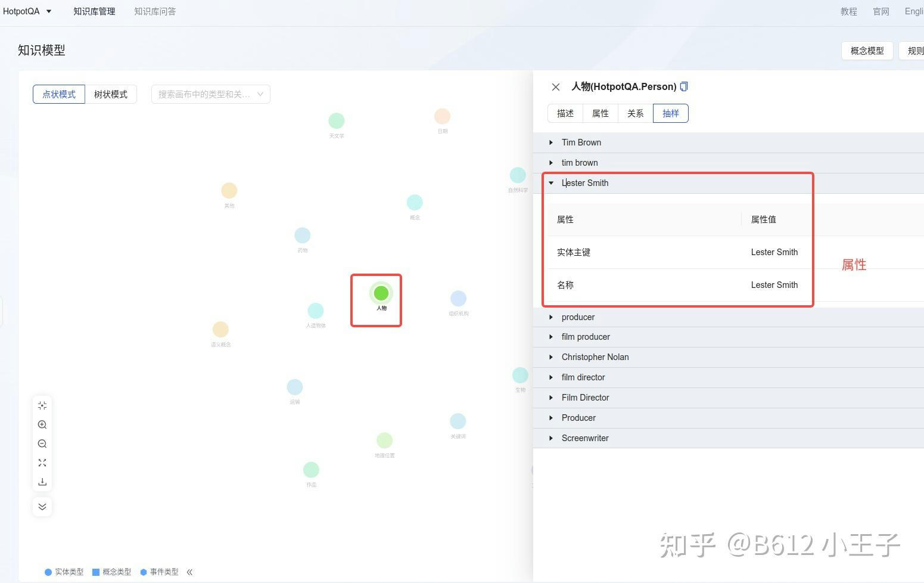Image resolution: width=924 pixels, height=583 pixels.
Task: Click the fit-to-screen icon
Action: click(x=42, y=463)
